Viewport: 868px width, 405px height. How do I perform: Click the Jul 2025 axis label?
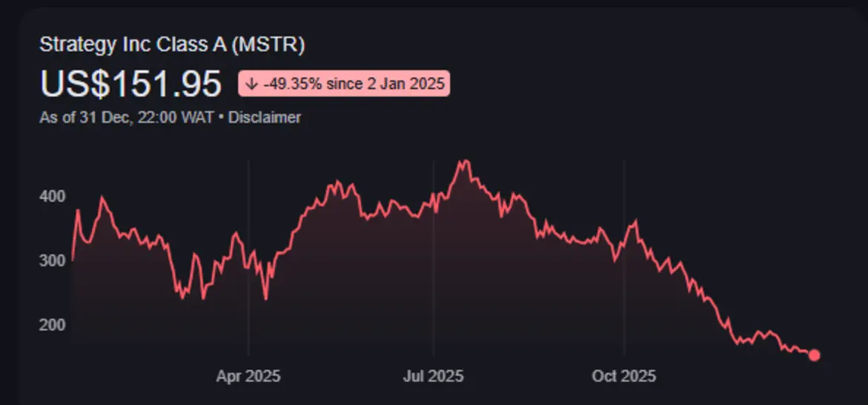click(433, 377)
